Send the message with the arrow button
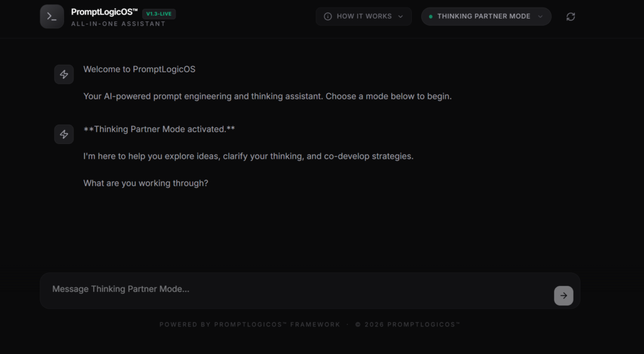Screen dimensions: 644x354 (563, 296)
